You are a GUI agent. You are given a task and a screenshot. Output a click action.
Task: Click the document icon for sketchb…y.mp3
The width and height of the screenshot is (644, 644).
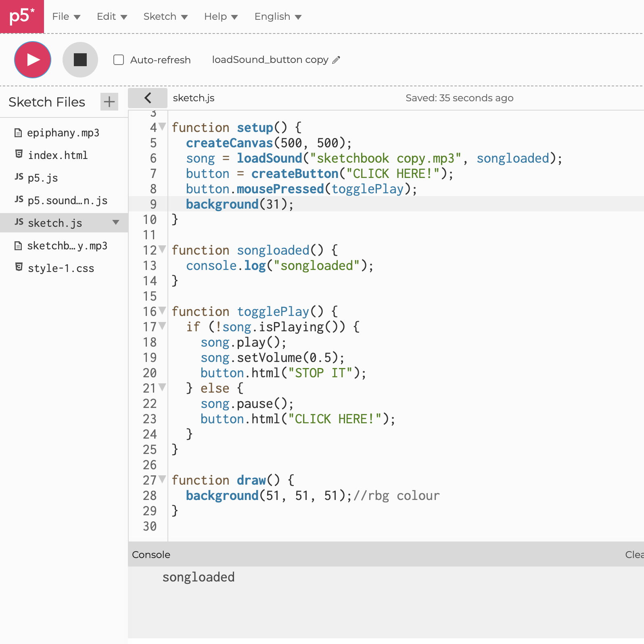pyautogui.click(x=18, y=246)
